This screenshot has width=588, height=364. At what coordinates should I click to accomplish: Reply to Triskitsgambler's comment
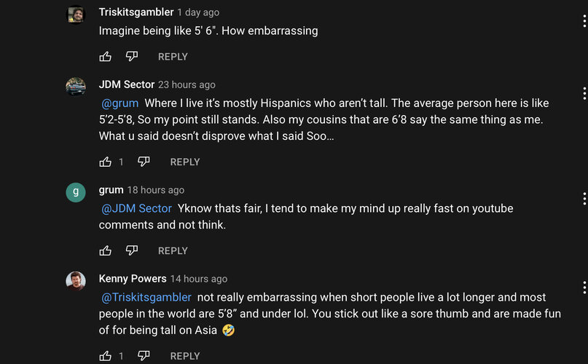click(173, 57)
